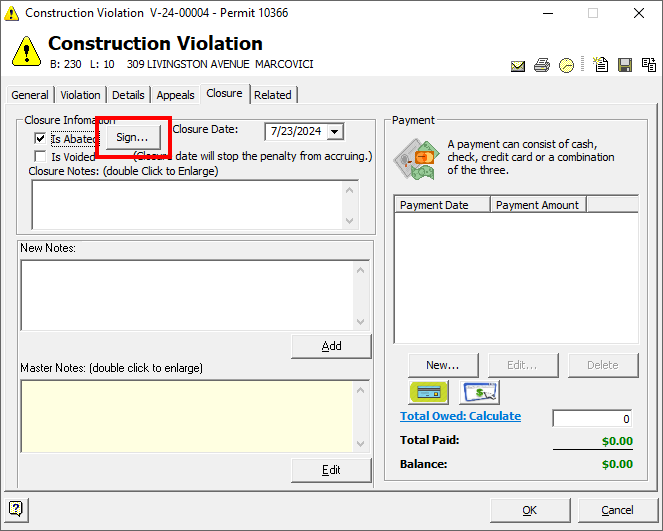Open the Details tab
Screen dimensions: 663x531
coord(128,95)
